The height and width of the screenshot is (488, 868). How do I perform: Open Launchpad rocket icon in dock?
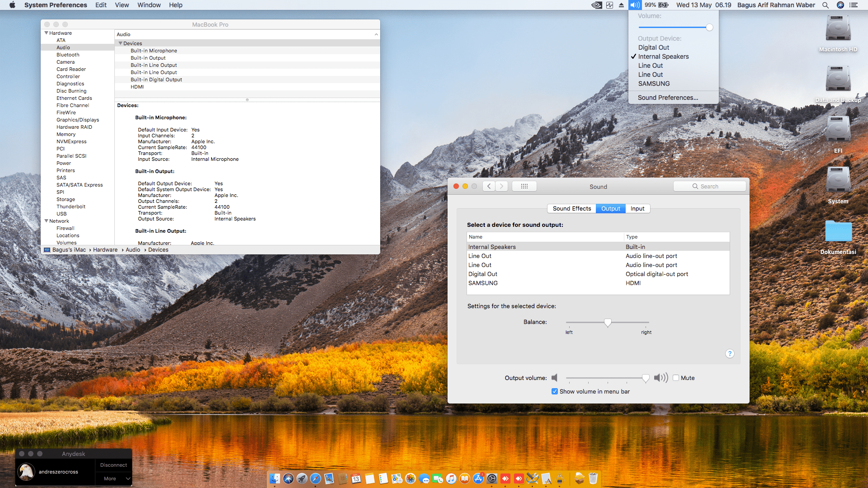pos(302,479)
